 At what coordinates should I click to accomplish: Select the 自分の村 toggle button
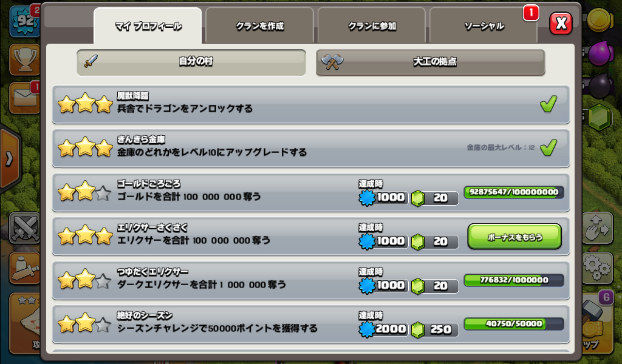[191, 62]
